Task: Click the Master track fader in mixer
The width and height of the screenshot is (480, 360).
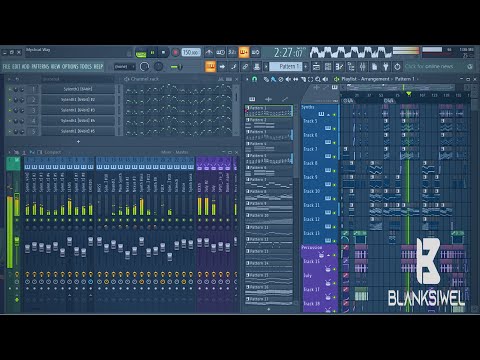Action: [17, 240]
